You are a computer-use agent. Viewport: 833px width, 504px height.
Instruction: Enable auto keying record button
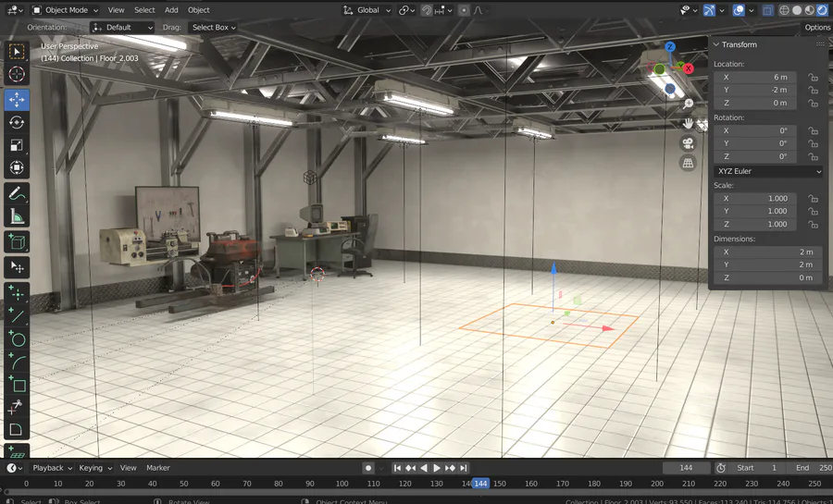pyautogui.click(x=368, y=468)
